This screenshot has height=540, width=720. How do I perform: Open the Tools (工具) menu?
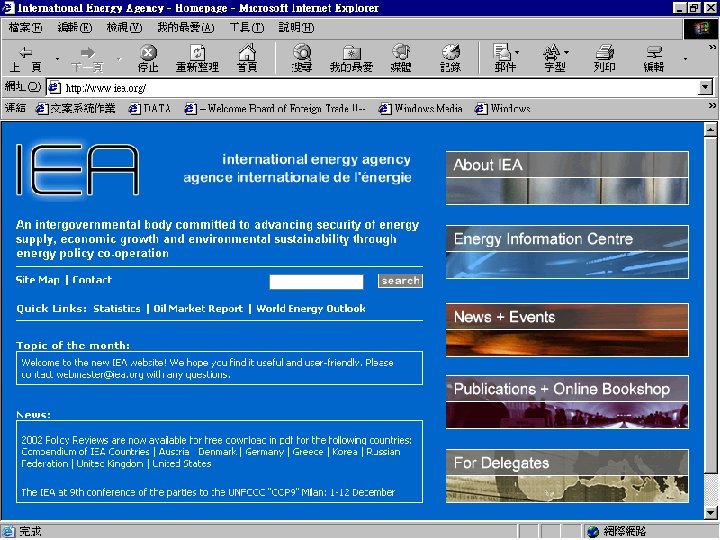247,28
